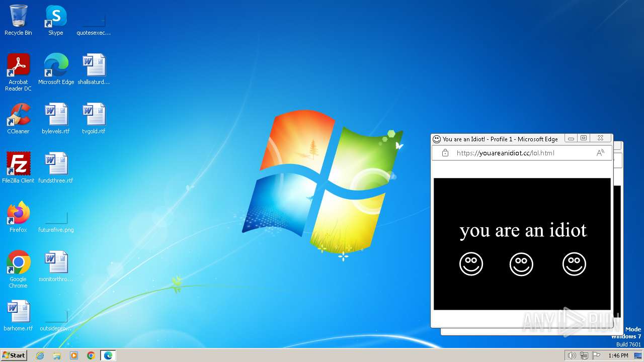The height and width of the screenshot is (362, 644).
Task: Open Google Chrome desktop shortcut
Action: click(x=18, y=269)
